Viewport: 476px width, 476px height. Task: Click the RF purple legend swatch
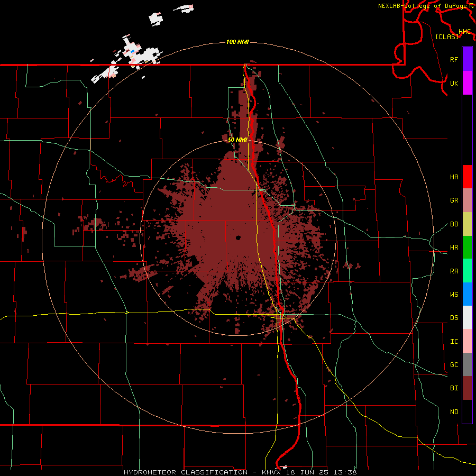467,59
